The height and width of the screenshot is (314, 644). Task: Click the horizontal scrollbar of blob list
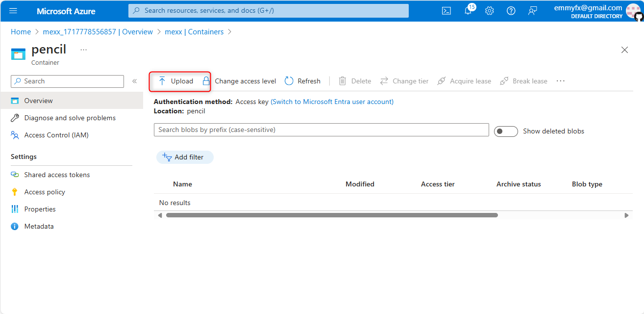pos(332,215)
